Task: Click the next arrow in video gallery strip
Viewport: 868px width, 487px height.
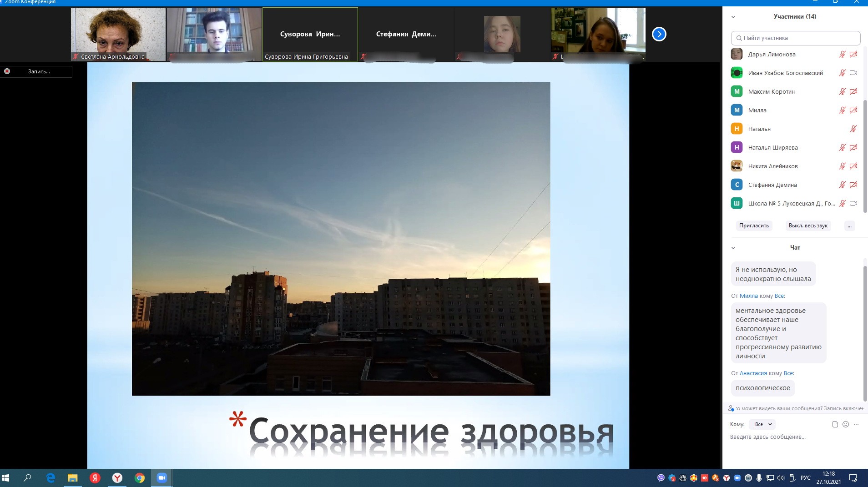Action: tap(659, 34)
